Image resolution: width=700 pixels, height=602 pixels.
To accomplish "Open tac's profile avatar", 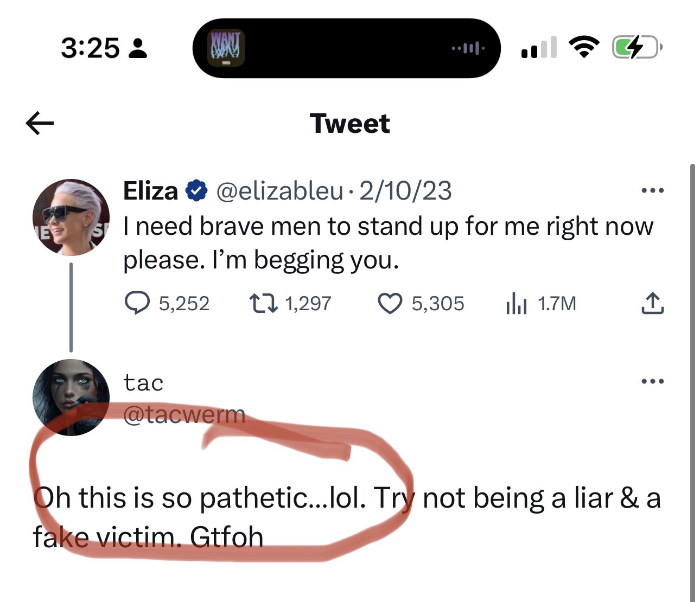I will 71,397.
